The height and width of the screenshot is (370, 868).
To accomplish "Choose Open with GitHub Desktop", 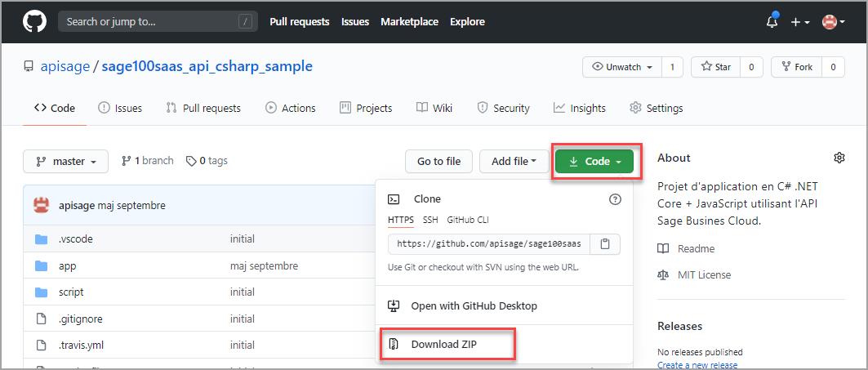I will pyautogui.click(x=463, y=305).
